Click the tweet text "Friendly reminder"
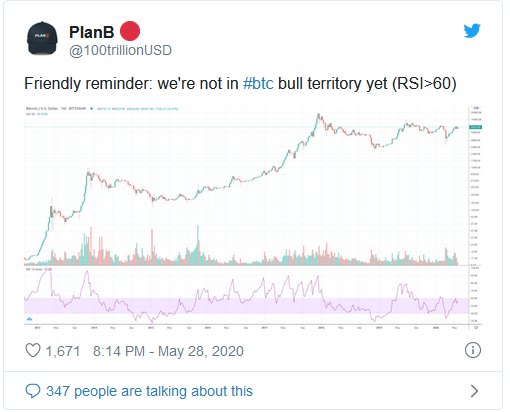510x412 pixels. (88, 83)
